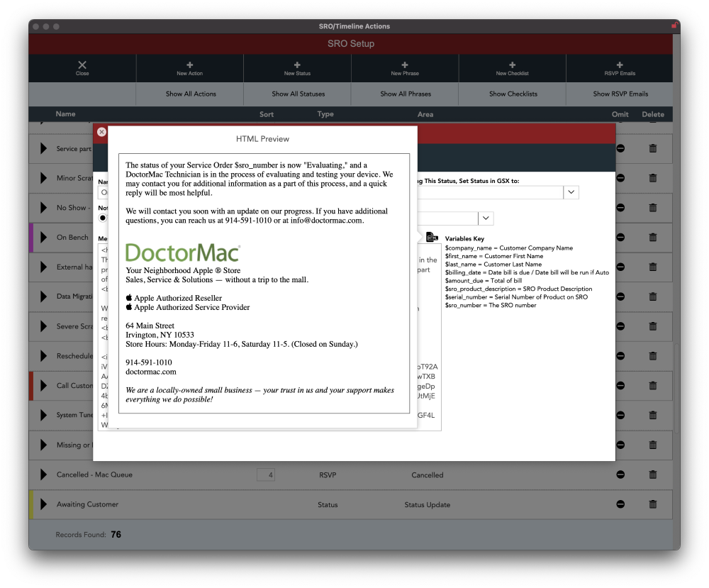This screenshot has height=588, width=709.
Task: Click the HTML icon beside Variables Key
Action: (432, 238)
